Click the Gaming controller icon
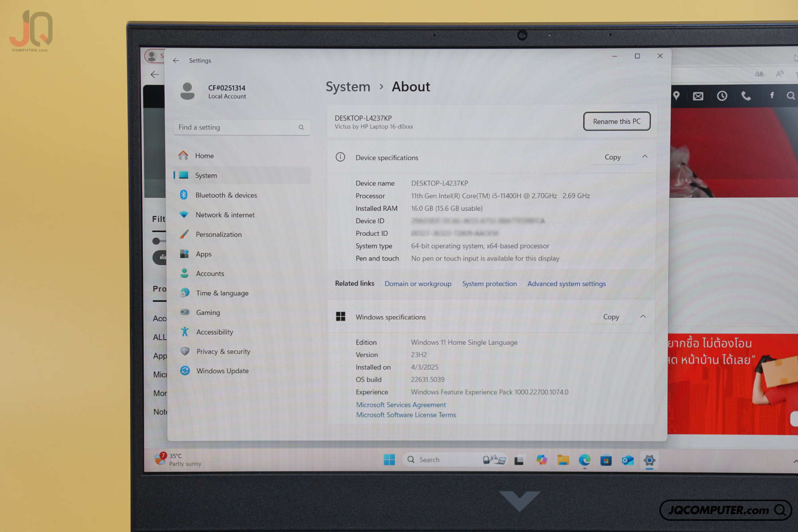Image resolution: width=798 pixels, height=532 pixels. 185,312
